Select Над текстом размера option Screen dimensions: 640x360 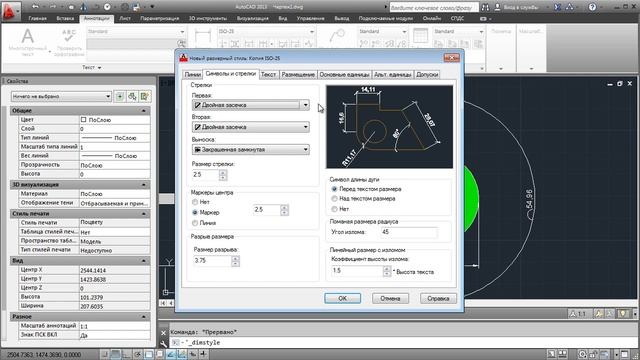334,199
